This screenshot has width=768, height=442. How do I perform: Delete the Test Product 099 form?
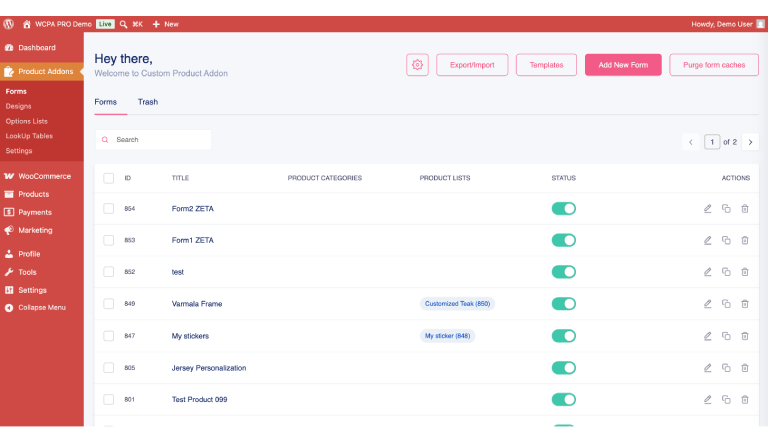[x=744, y=400]
